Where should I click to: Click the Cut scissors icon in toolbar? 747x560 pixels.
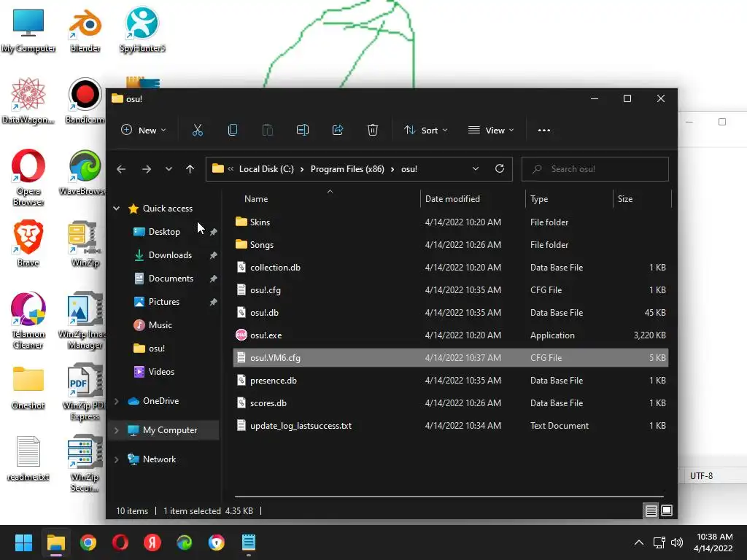(197, 130)
